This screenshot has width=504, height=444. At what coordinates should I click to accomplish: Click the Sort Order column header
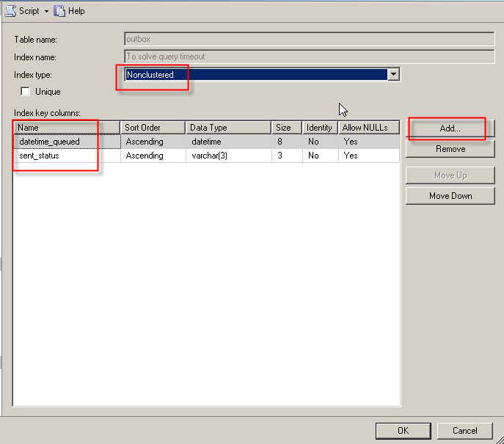(153, 128)
